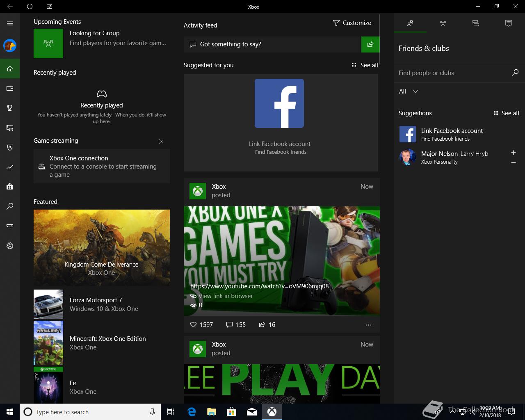Open Settings gear in sidebar
This screenshot has width=525, height=420.
point(10,246)
